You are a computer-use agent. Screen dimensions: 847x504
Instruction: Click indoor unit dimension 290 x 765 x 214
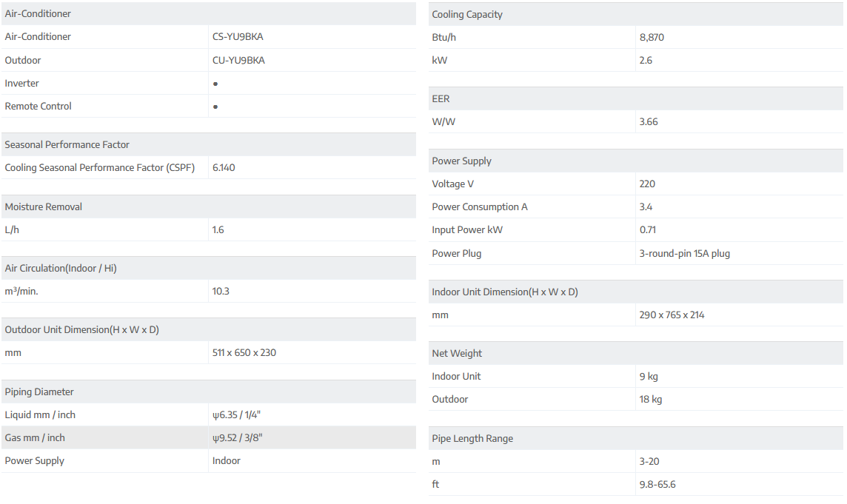pyautogui.click(x=672, y=315)
